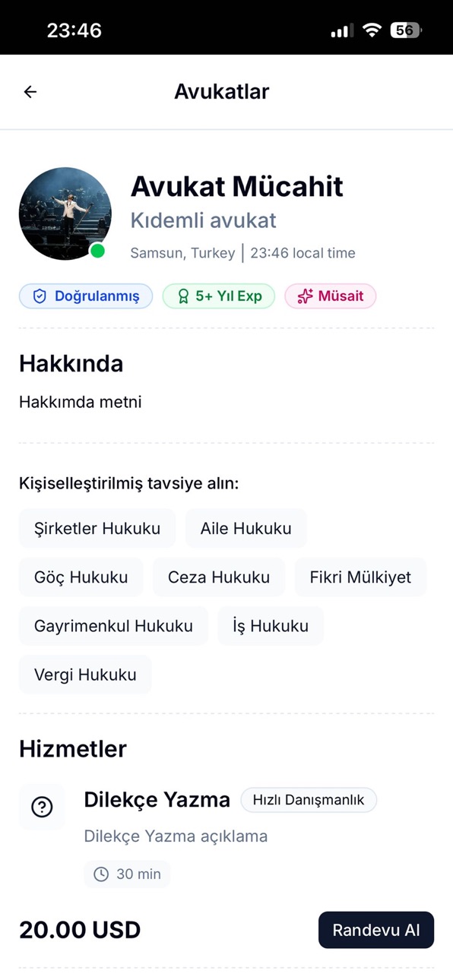Open Avukat Mücahit's profile photo
453x980 pixels.
pos(65,213)
